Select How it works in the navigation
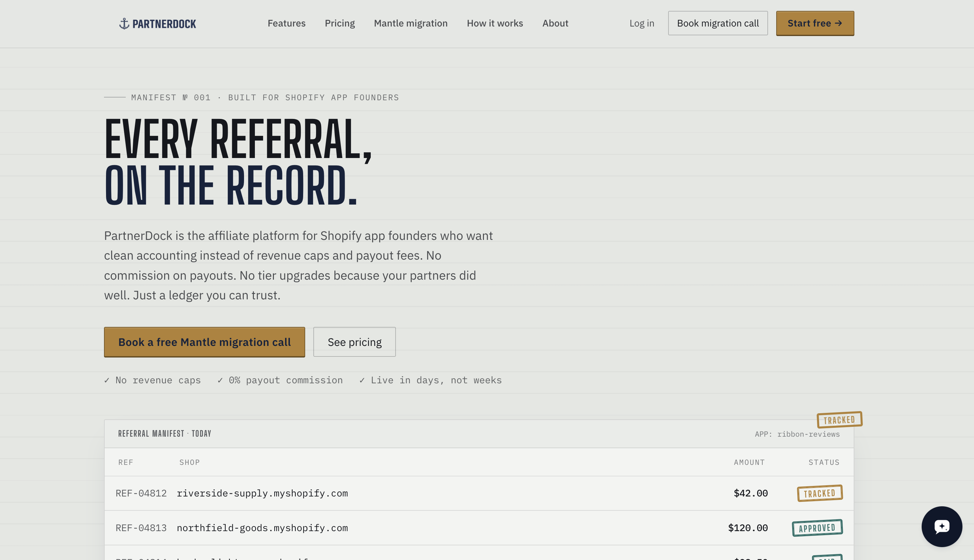The width and height of the screenshot is (974, 560). (x=495, y=23)
